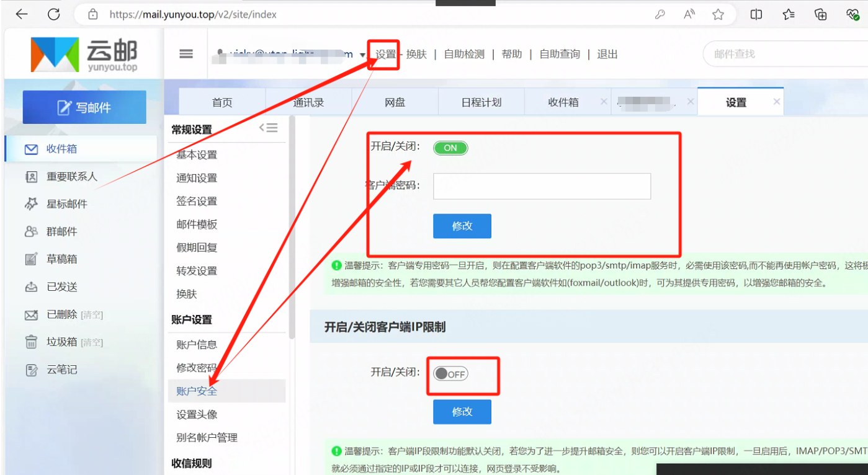Click 退出 to log out
The image size is (868, 475).
pos(607,54)
